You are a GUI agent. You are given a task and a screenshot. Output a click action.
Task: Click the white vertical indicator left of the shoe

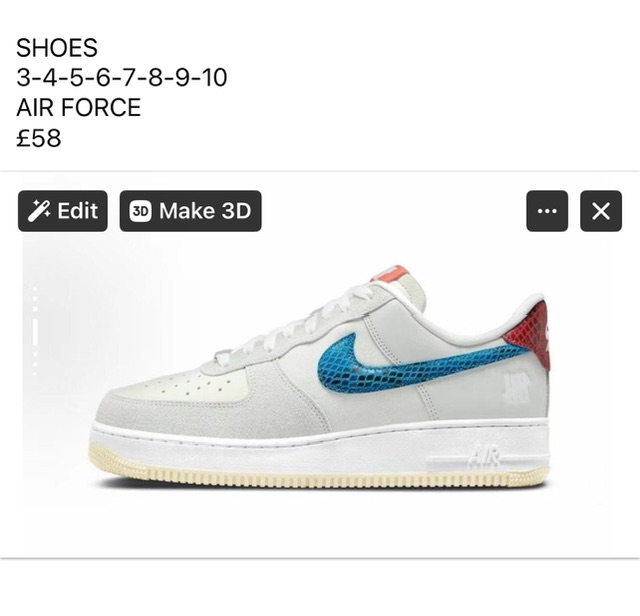[36, 331]
